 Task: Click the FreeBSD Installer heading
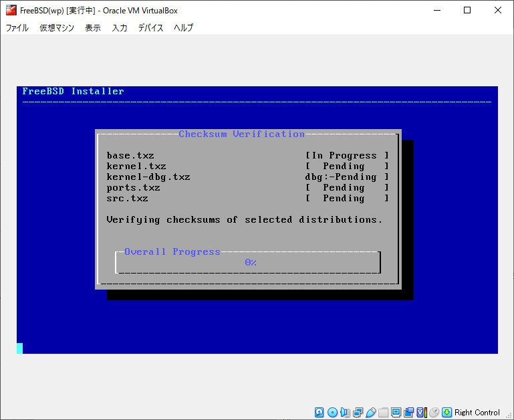[x=73, y=91]
